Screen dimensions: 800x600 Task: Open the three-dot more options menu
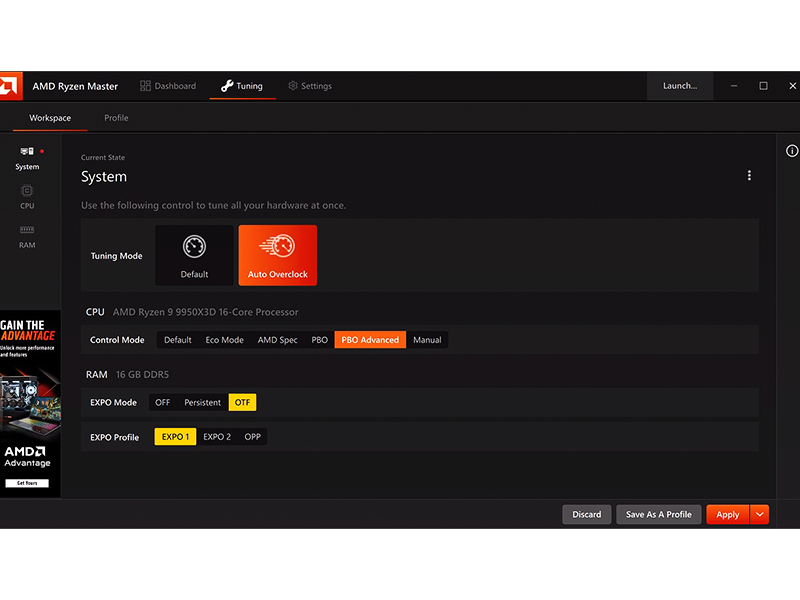click(x=749, y=176)
